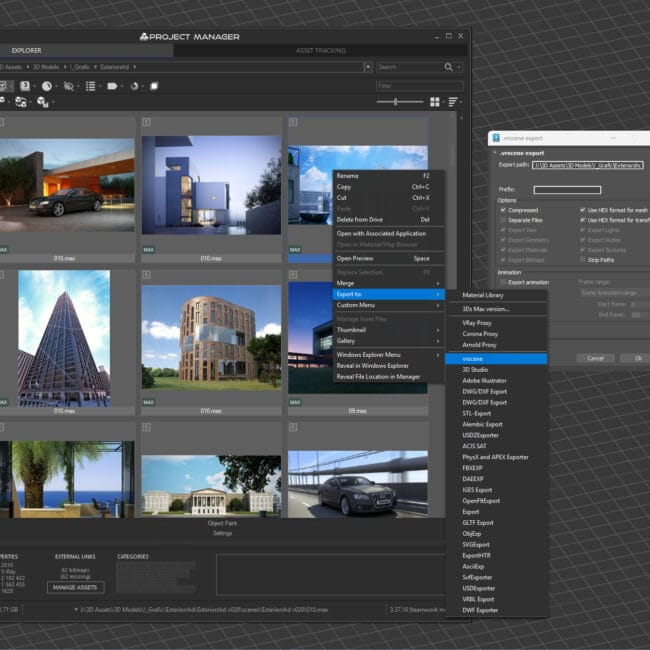Click the toolbar icon left of history clock
Image resolution: width=650 pixels, height=650 pixels.
coord(25,86)
